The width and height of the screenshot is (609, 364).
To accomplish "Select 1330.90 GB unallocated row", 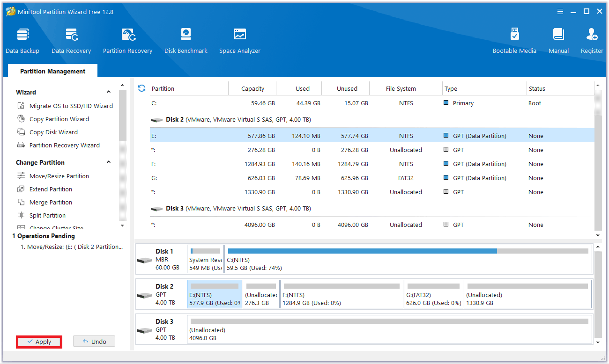I will (x=372, y=192).
